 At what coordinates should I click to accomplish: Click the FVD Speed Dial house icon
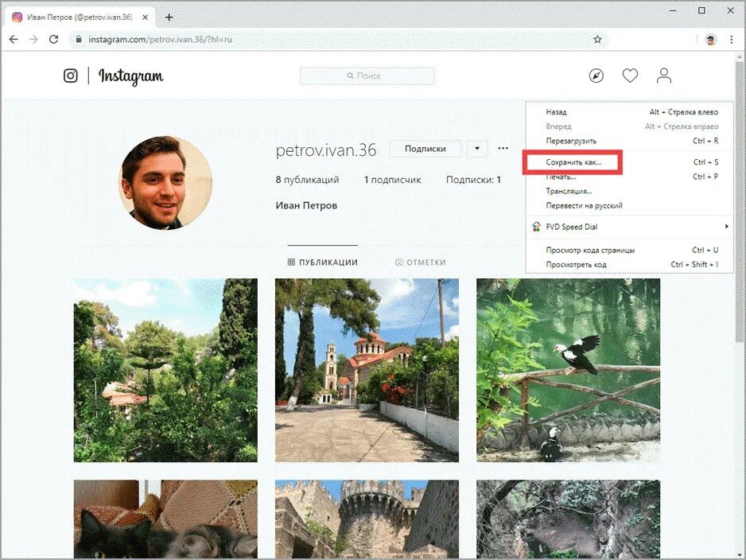tap(536, 227)
